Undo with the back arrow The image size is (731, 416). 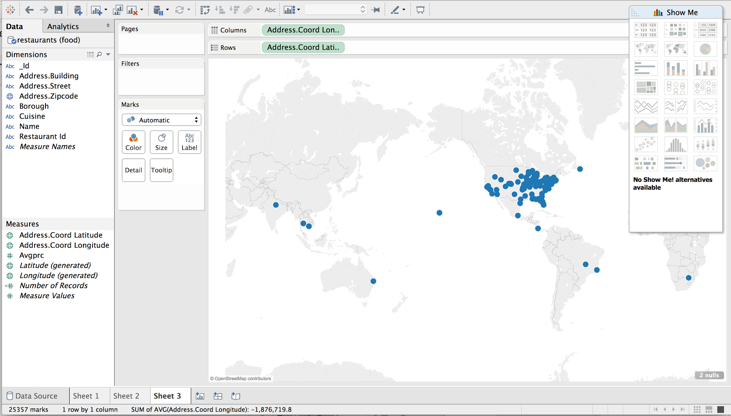click(x=29, y=9)
